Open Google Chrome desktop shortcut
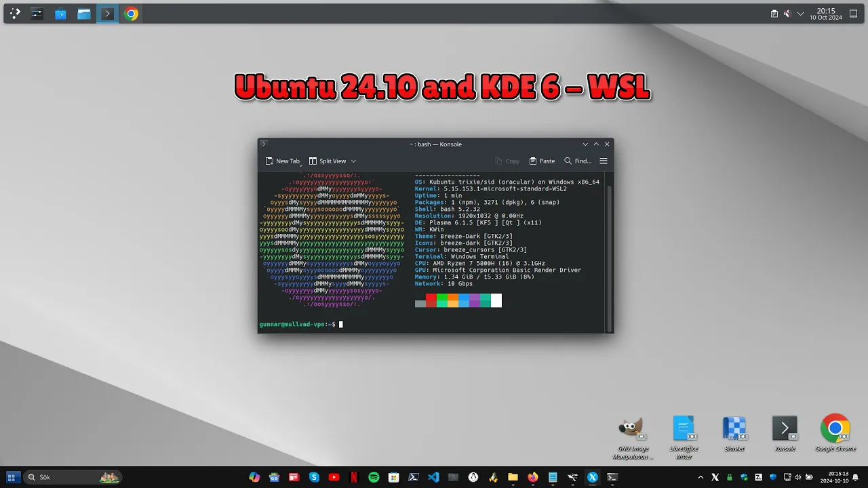 (x=835, y=434)
